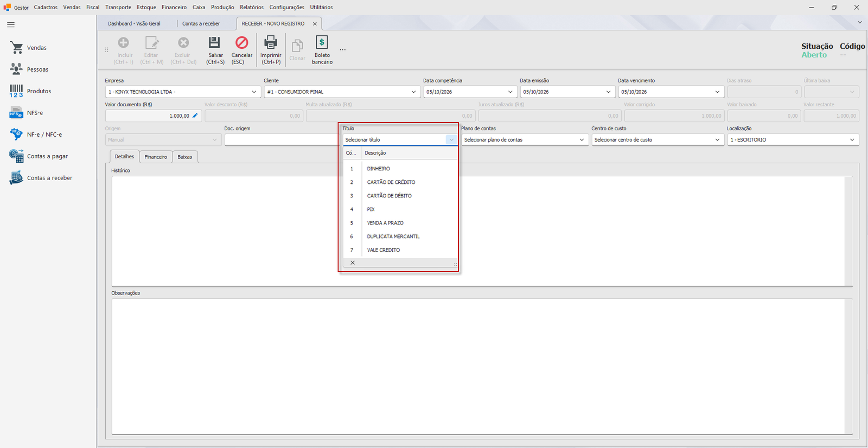The height and width of the screenshot is (448, 868).
Task: Expand the Plano de contas dropdown
Action: [x=582, y=140]
